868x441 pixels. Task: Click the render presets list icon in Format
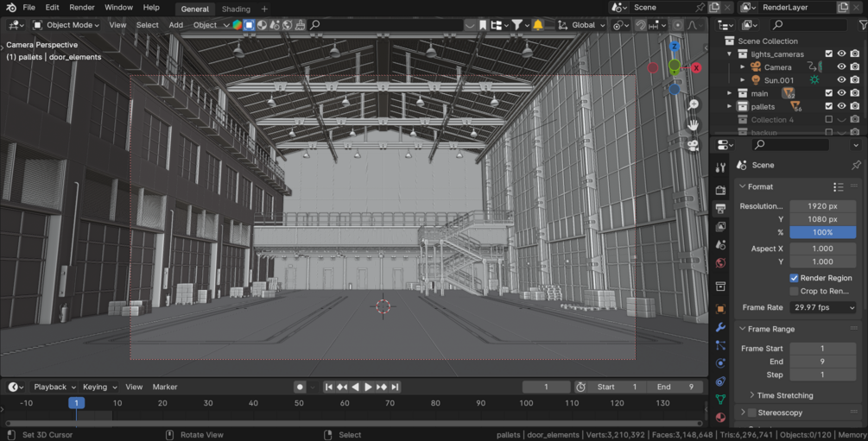[838, 187]
